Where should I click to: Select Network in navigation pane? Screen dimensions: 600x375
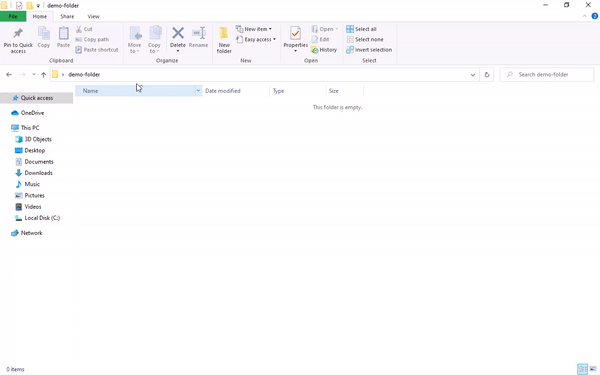point(31,233)
